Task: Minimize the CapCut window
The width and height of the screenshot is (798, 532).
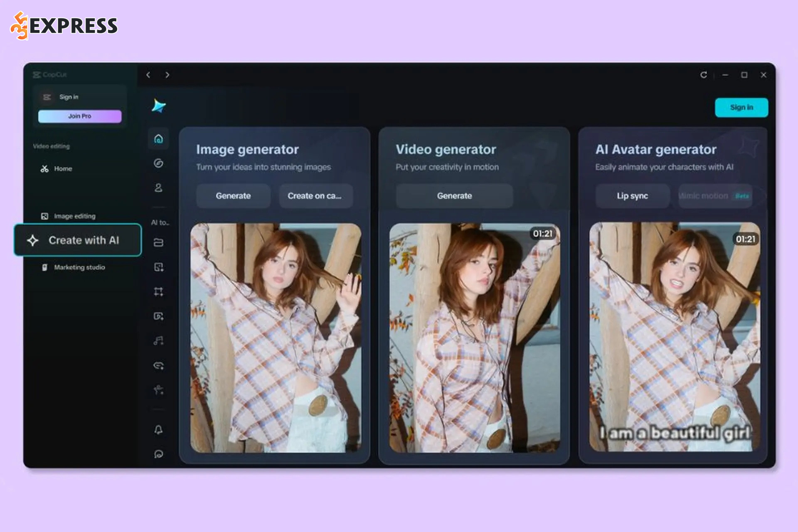Action: [x=725, y=75]
